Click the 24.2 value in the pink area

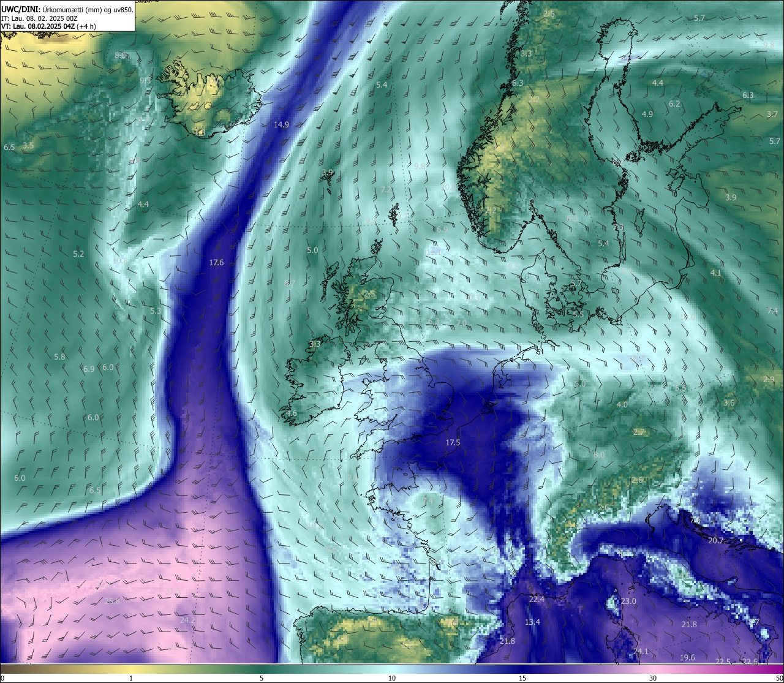coord(187,621)
